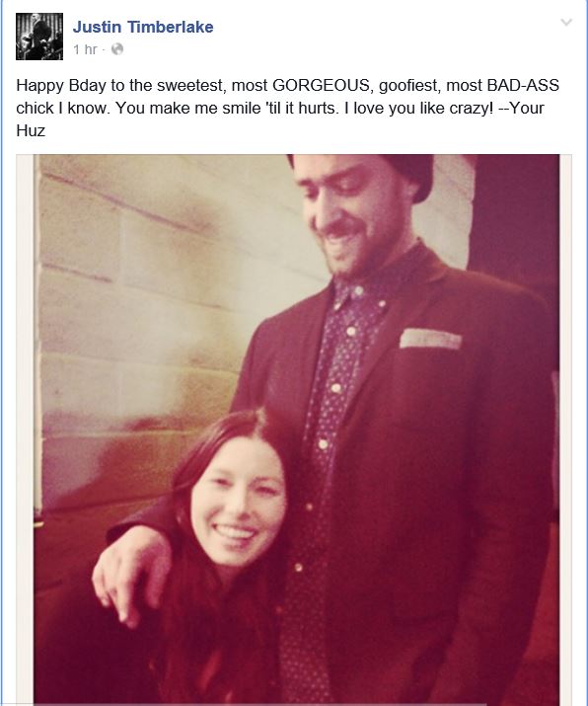Click the polka dot shirt buttons
The width and height of the screenshot is (588, 706).
(335, 388)
